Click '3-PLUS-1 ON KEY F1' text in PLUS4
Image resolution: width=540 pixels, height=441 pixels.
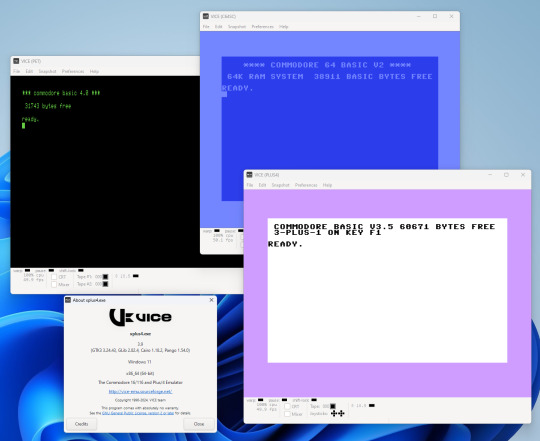pyautogui.click(x=328, y=232)
